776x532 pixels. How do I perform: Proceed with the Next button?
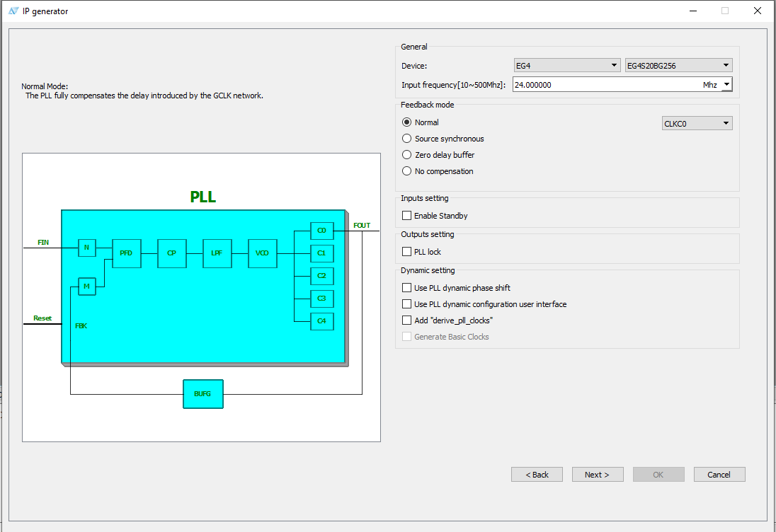coord(598,475)
